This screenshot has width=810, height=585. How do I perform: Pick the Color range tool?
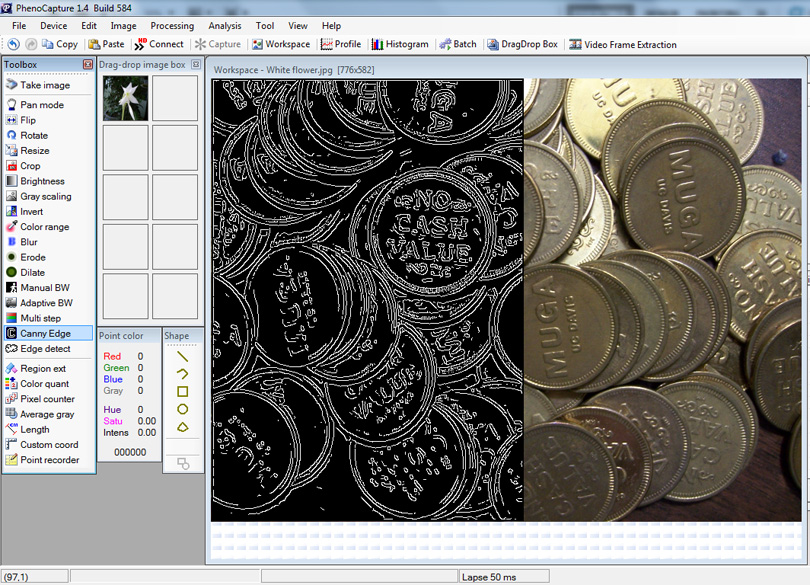coord(44,227)
